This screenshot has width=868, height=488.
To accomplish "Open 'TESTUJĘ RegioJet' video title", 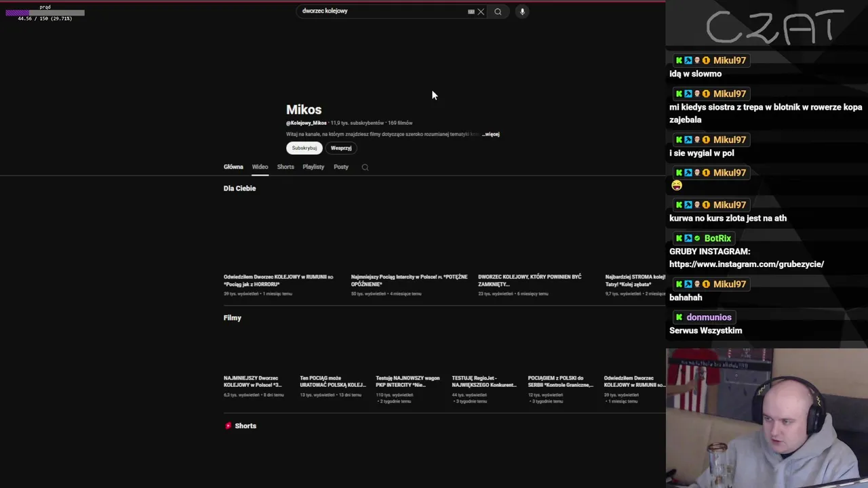I will click(484, 382).
